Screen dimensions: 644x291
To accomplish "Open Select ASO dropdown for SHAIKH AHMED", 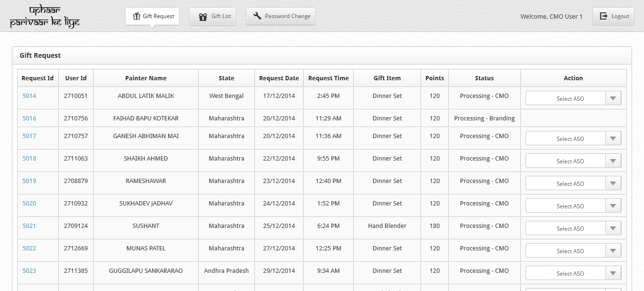I will click(x=573, y=161).
